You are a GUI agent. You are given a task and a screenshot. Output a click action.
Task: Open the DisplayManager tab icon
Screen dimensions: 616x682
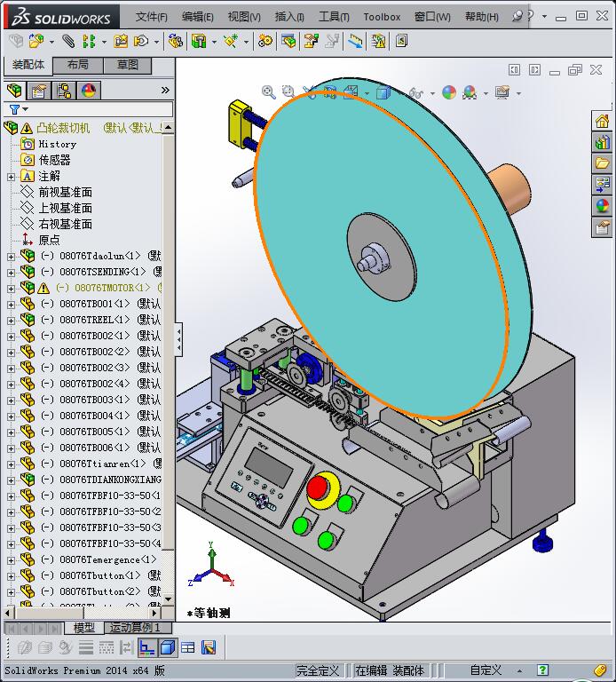pyautogui.click(x=89, y=91)
